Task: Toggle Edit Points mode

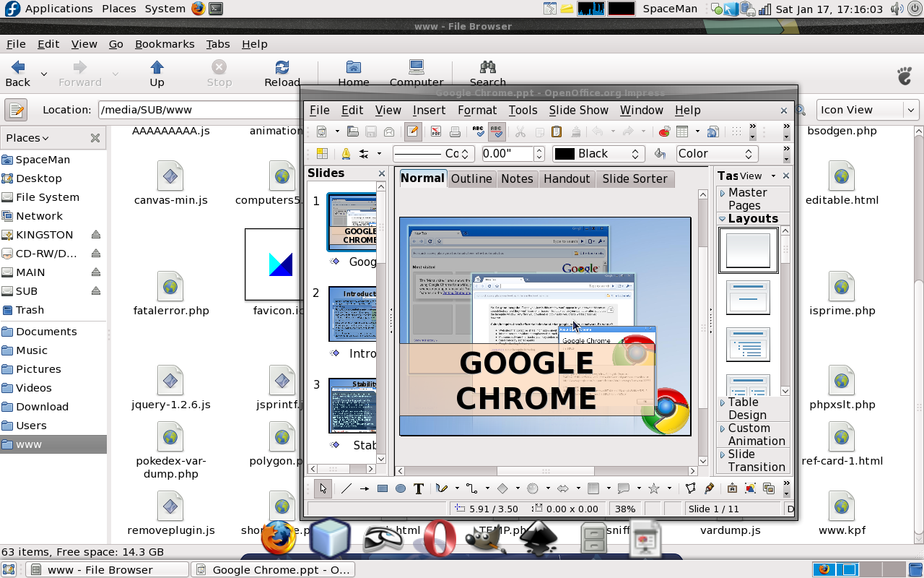Action: [690, 488]
